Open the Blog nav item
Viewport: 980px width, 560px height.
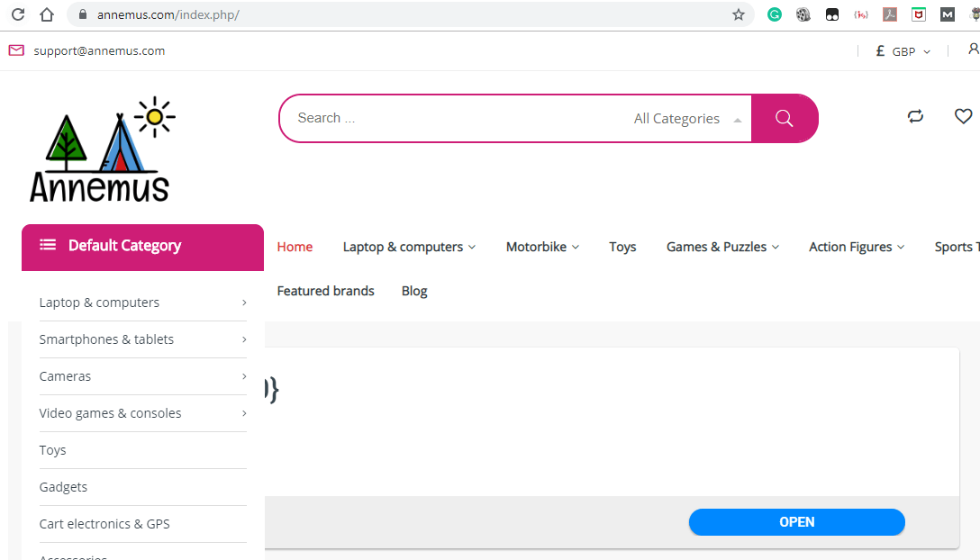point(414,291)
